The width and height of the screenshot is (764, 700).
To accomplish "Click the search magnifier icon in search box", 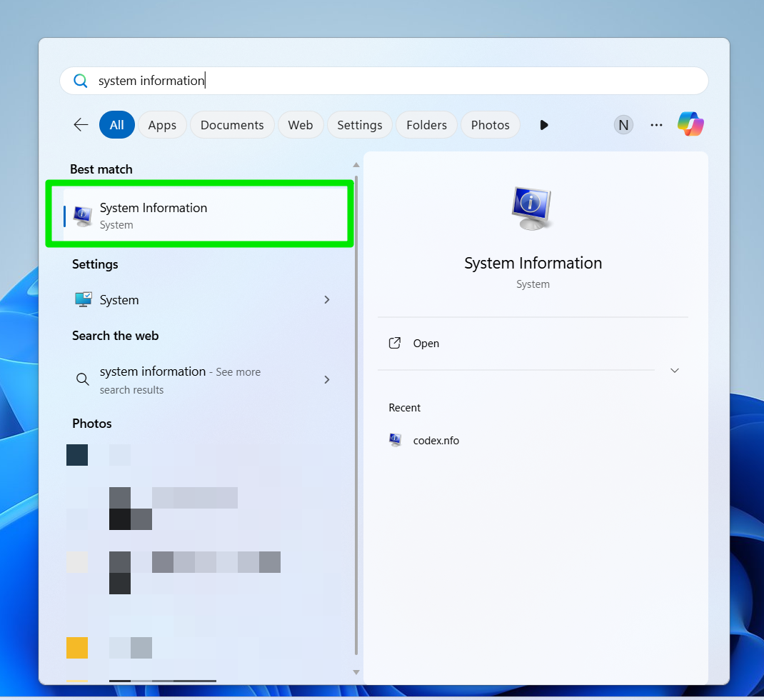I will point(81,81).
